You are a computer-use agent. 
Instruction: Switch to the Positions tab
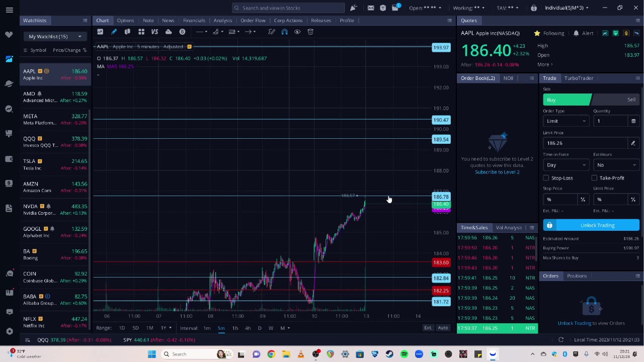[x=577, y=276]
